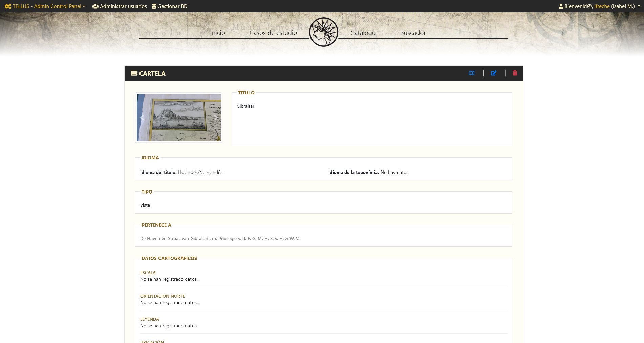Image resolution: width=644 pixels, height=343 pixels.
Task: Switch to the Catálogo section
Action: coord(363,33)
